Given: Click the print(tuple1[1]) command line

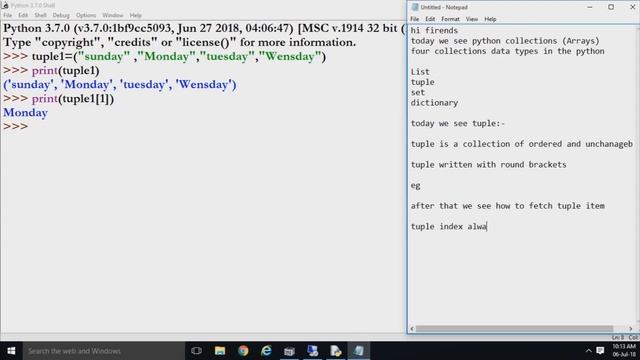Looking at the screenshot, I should tap(58, 99).
